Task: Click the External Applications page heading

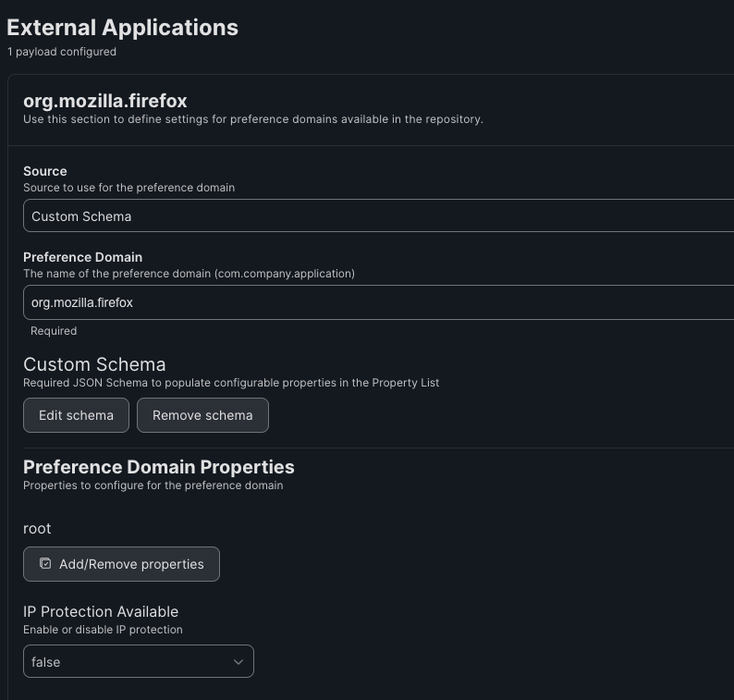Action: tap(122, 28)
